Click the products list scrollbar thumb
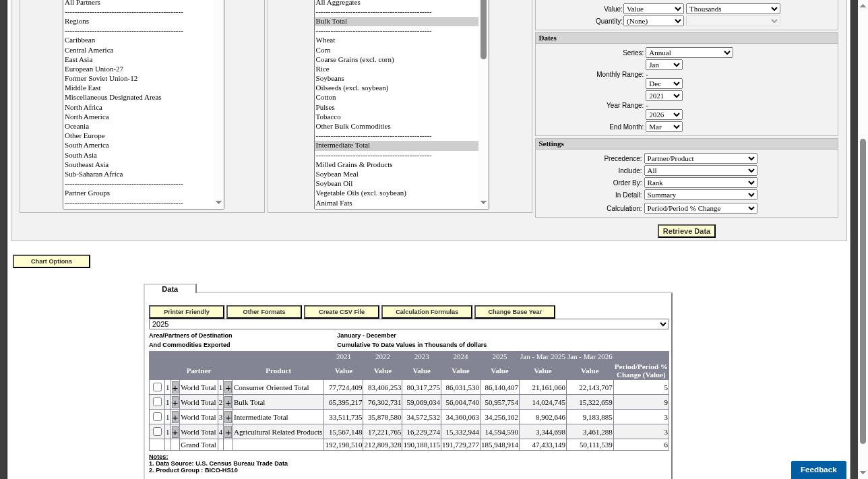Image resolution: width=868 pixels, height=479 pixels. tap(483, 30)
